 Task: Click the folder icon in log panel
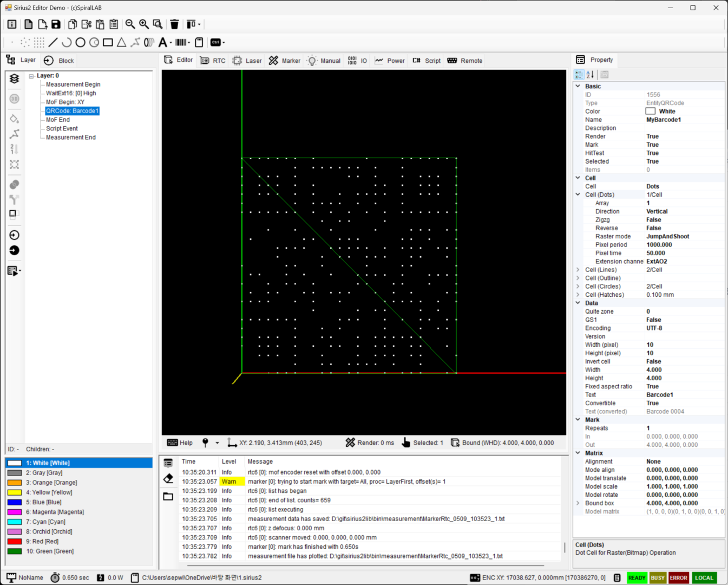point(168,496)
